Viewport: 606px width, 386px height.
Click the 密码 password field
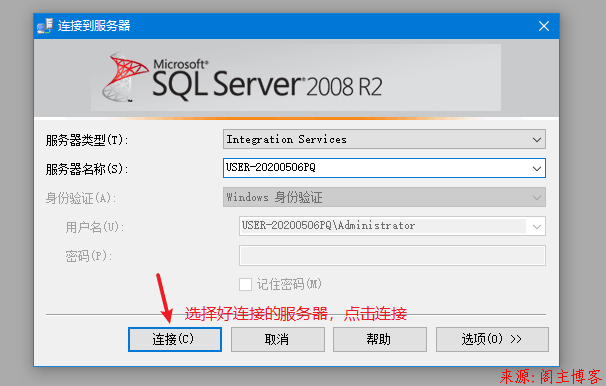pyautogui.click(x=392, y=255)
